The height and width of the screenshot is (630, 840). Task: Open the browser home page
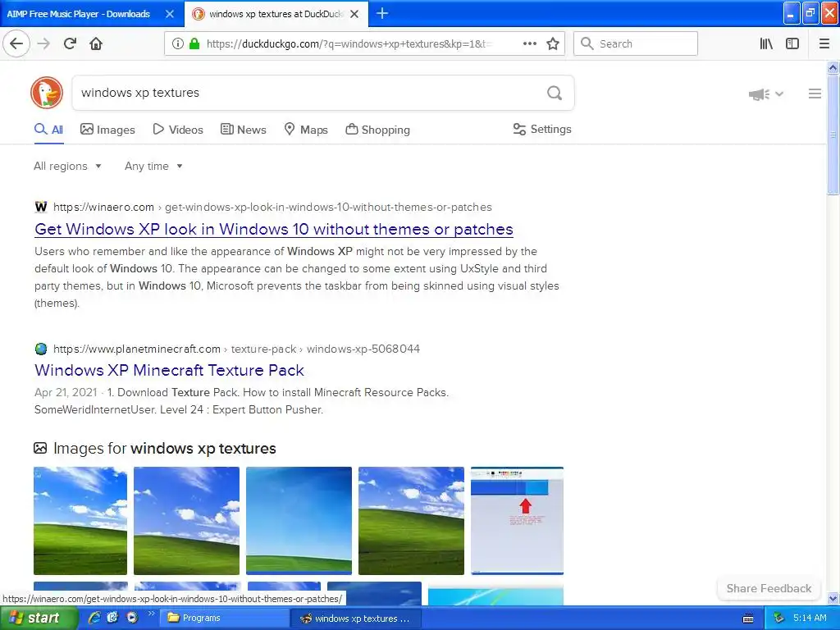click(x=96, y=43)
